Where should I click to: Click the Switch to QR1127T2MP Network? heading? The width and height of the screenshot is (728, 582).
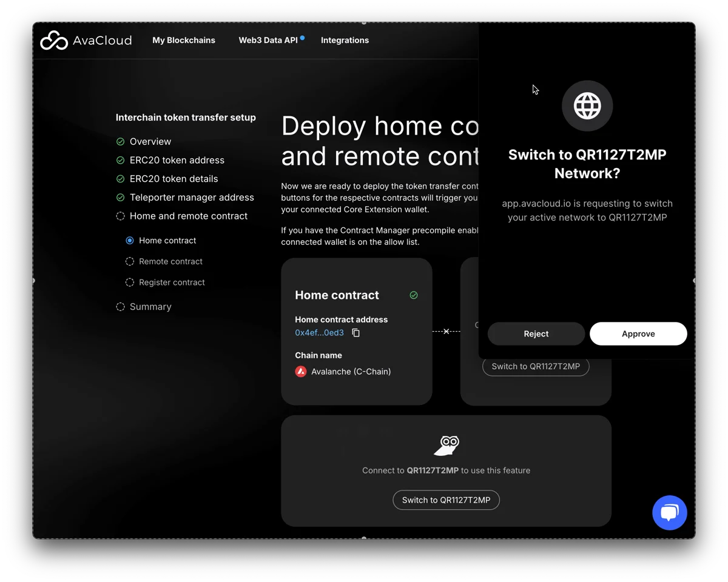587,164
